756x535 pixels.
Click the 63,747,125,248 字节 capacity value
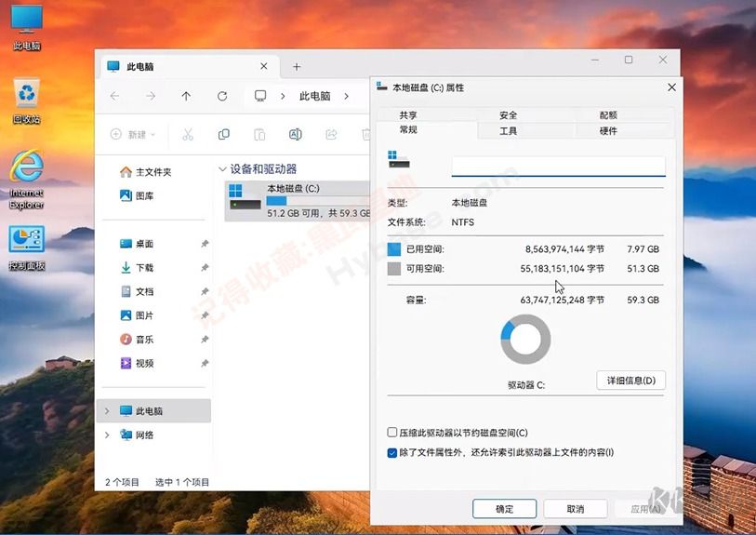tap(563, 300)
